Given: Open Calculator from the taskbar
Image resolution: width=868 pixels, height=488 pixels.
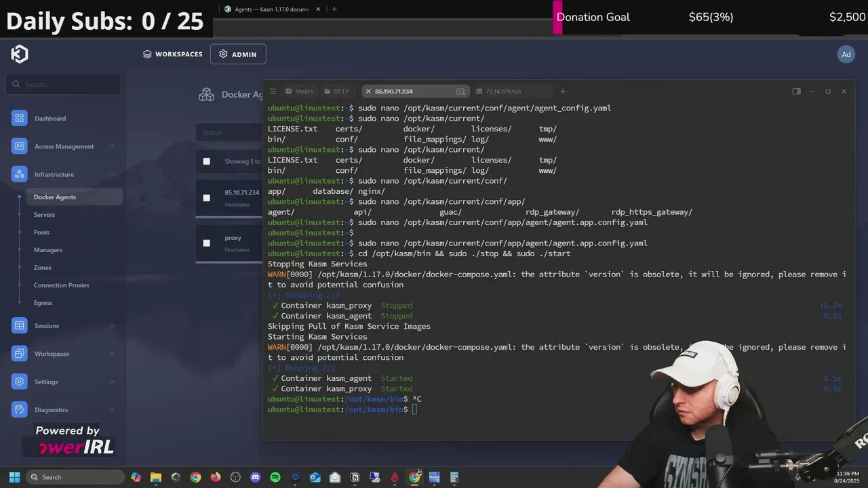Looking at the screenshot, I should pos(454,477).
